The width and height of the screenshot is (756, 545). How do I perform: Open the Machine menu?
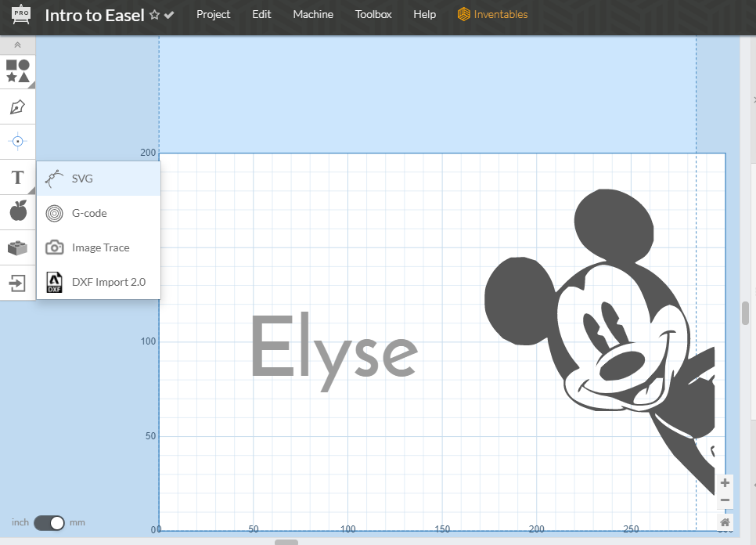[313, 14]
